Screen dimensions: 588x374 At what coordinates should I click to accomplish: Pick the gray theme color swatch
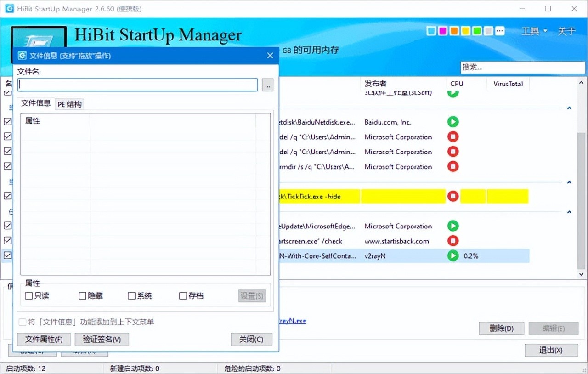(488, 31)
